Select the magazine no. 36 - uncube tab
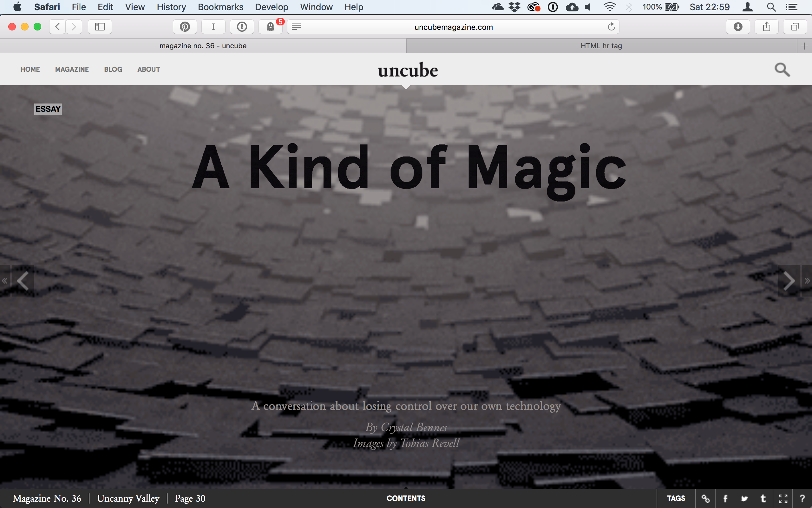 pos(203,46)
